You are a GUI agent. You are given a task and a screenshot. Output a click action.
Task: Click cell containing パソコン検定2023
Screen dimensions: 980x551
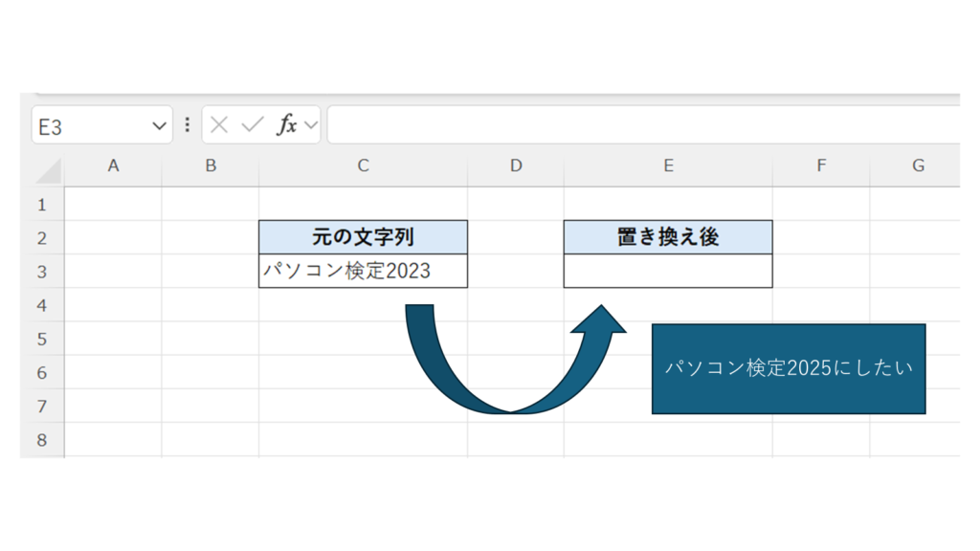363,272
